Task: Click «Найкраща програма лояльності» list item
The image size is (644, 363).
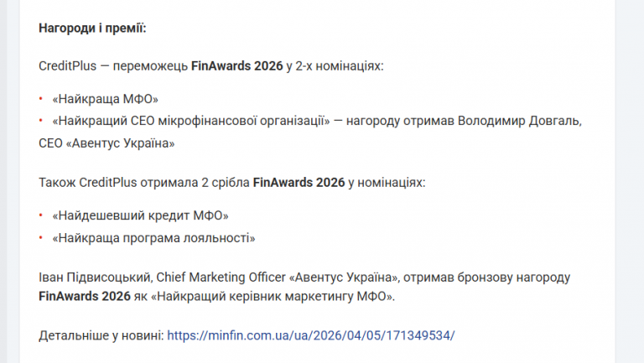Action: 153,238
